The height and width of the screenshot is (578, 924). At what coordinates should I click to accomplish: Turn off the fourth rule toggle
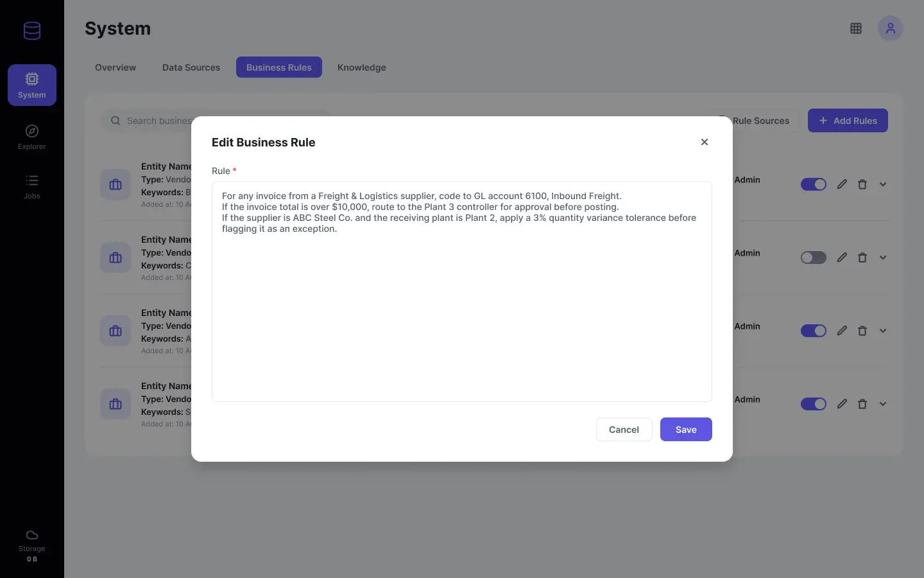tap(814, 404)
